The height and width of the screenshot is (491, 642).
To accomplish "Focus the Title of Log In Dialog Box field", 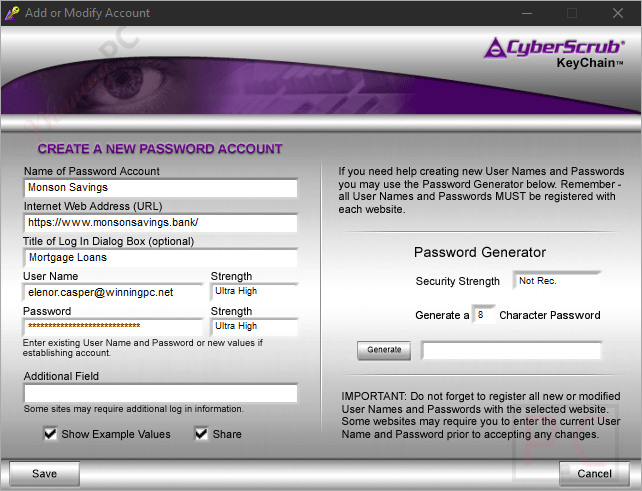I will [x=160, y=258].
